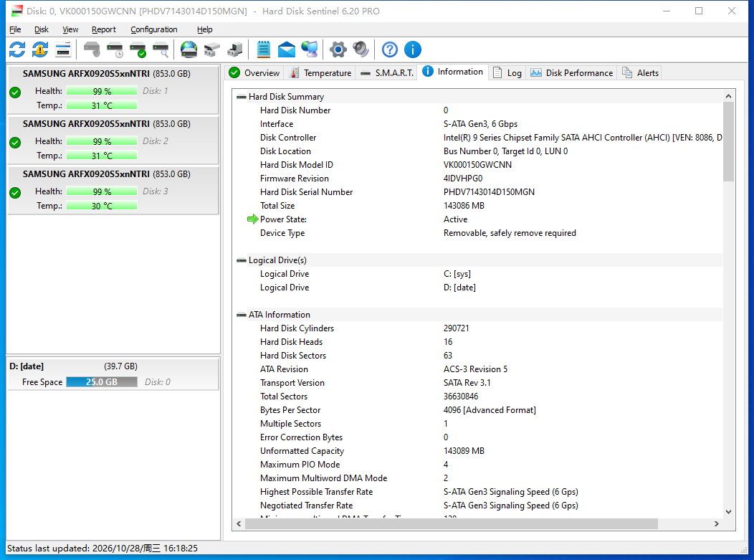Click the serial value PHDV7143014D150MGN
754x560 pixels.
pyautogui.click(x=489, y=192)
